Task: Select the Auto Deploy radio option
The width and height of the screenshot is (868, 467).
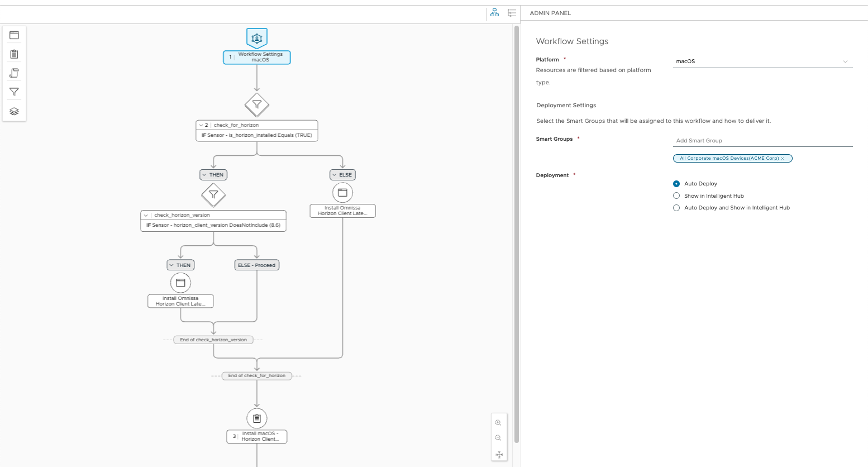Action: (676, 184)
